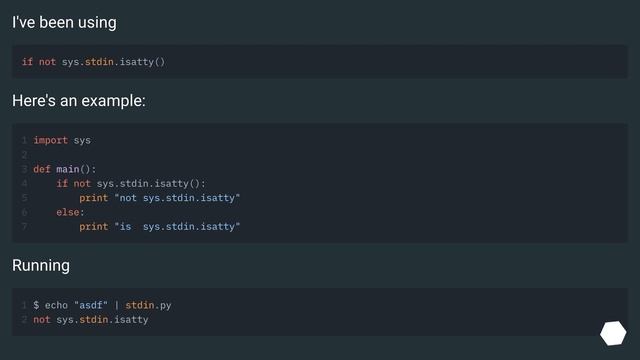Click the 'Running' paragraph text
The width and height of the screenshot is (640, 360).
(x=41, y=265)
